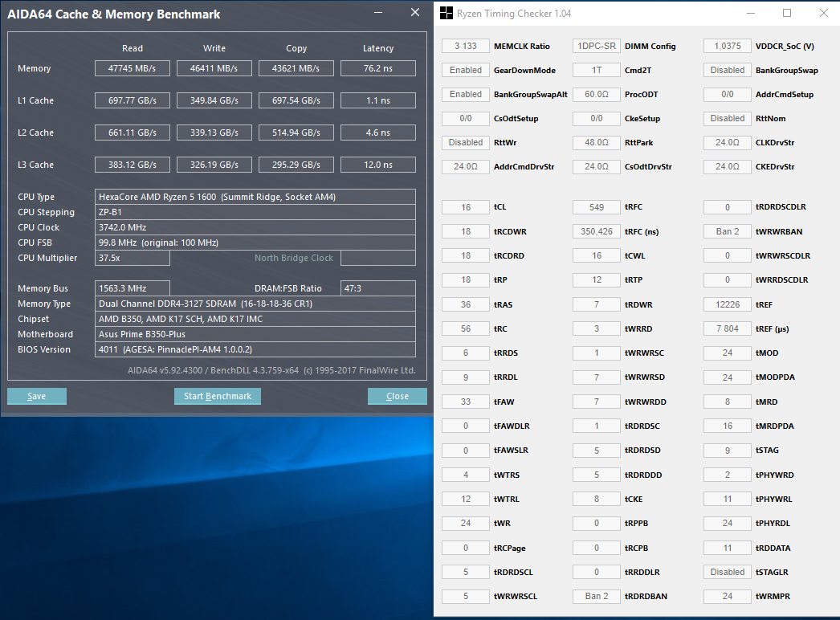This screenshot has width=840, height=620.
Task: Click the empty North Bridge Clock field
Action: [378, 258]
